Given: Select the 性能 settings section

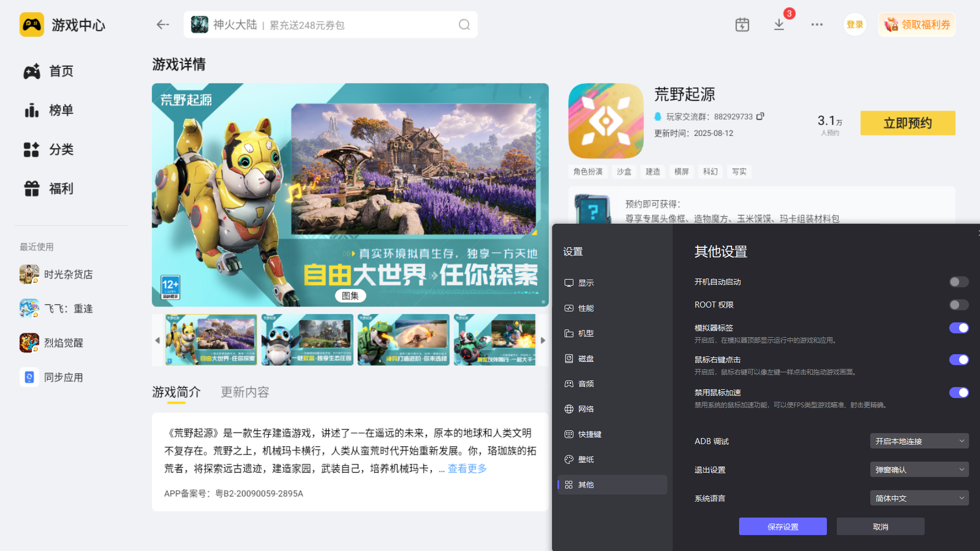Looking at the screenshot, I should coord(585,308).
